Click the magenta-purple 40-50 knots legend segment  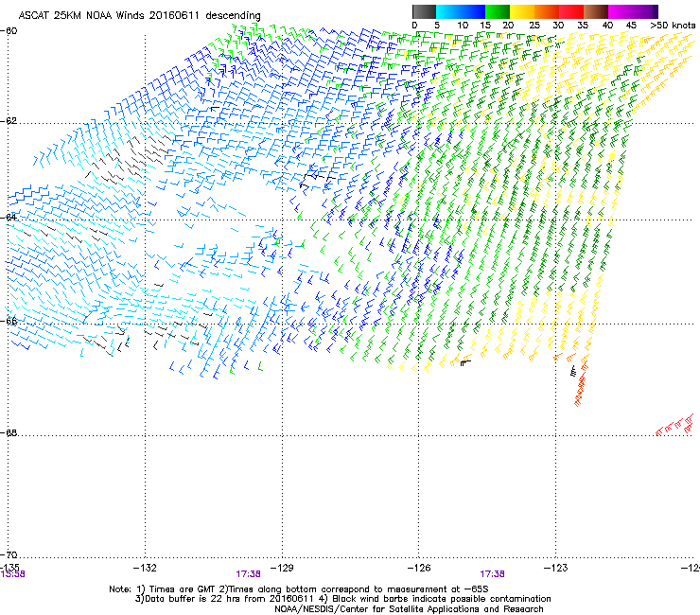[x=633, y=11]
